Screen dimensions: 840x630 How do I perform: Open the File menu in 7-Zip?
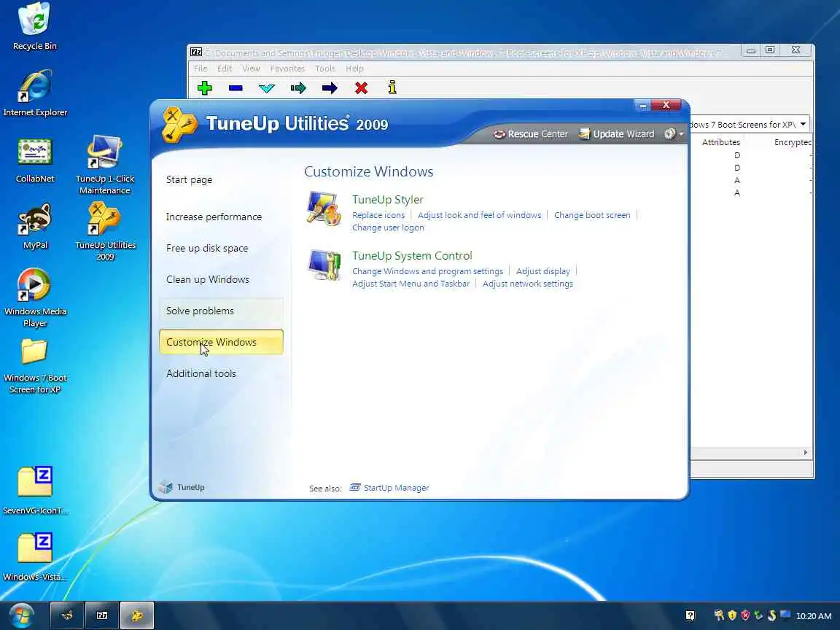pyautogui.click(x=201, y=69)
